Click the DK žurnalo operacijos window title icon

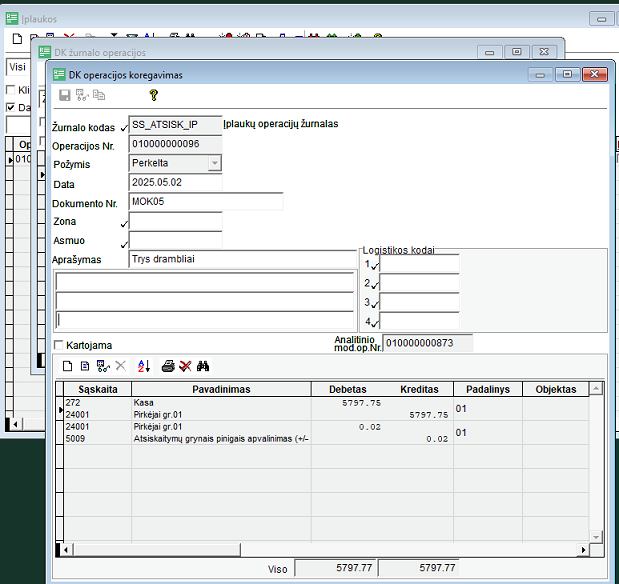click(45, 52)
